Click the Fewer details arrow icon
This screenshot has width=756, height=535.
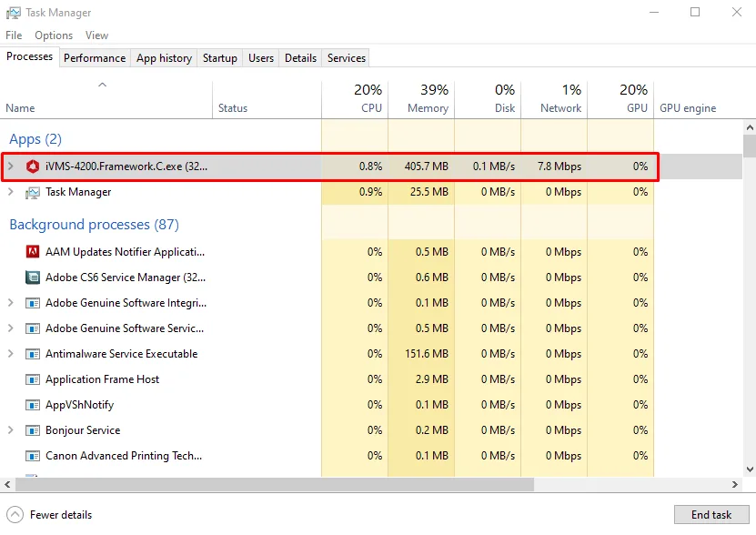(x=15, y=515)
